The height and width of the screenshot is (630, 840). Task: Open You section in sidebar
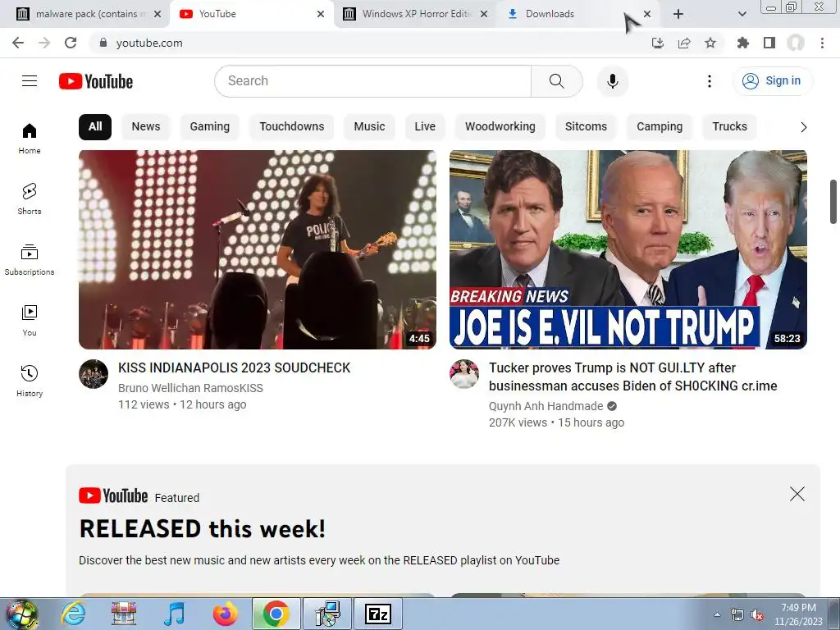pos(30,321)
